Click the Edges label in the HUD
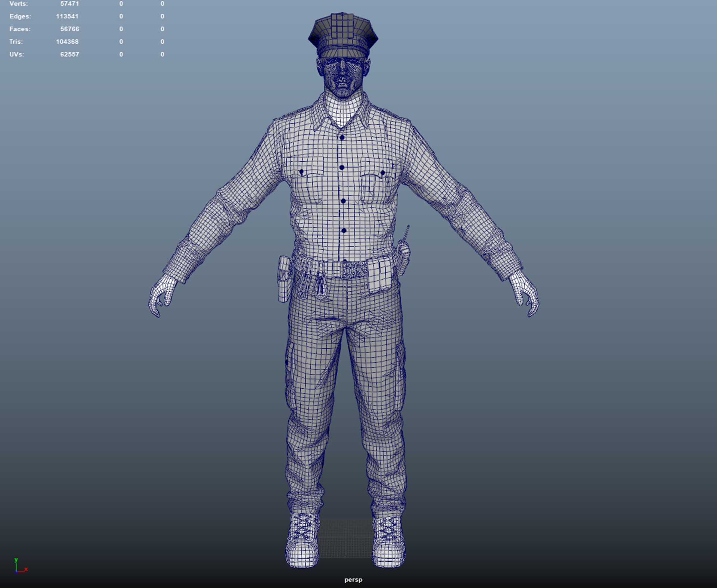Screen dimensions: 717x588 (x=20, y=16)
